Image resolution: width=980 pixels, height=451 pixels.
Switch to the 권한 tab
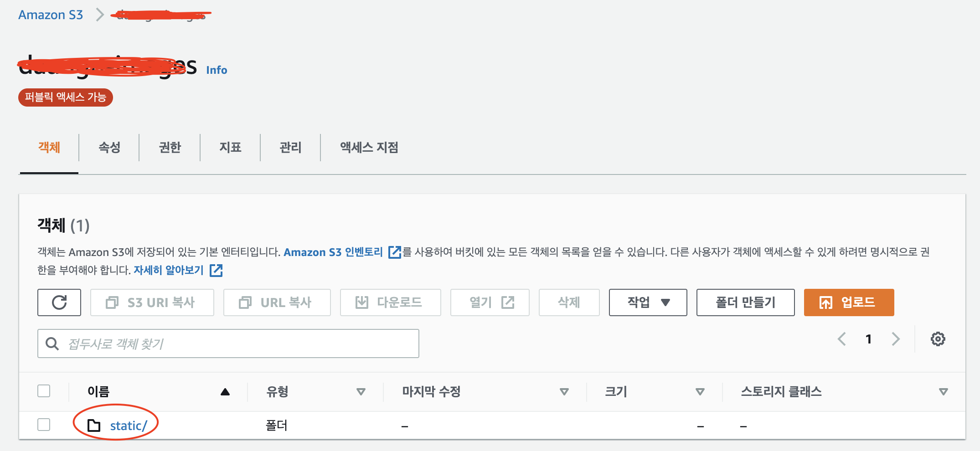(x=170, y=148)
